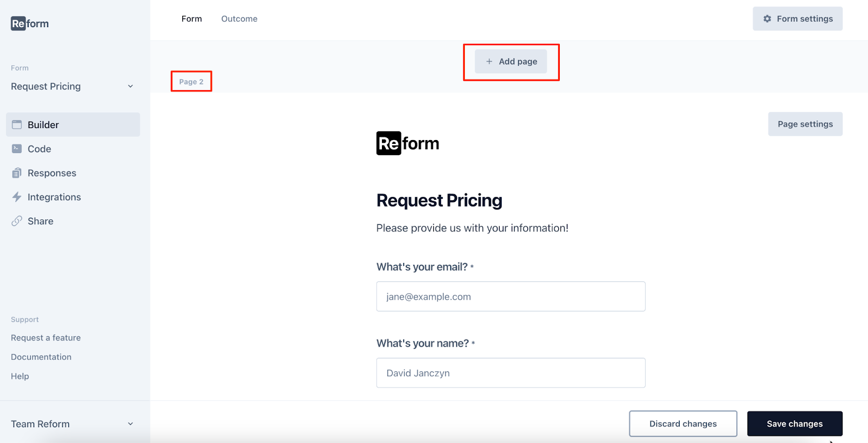Click the Builder window icon
Screen dimensions: 868x443
point(17,125)
